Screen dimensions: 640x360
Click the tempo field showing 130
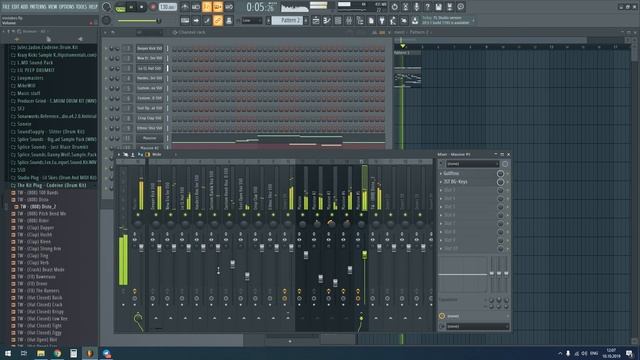click(x=167, y=7)
